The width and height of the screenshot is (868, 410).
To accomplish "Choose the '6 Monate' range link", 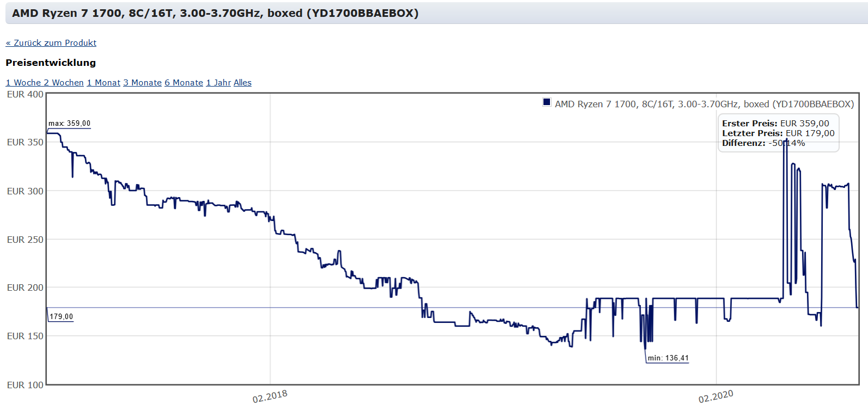I will [x=184, y=83].
